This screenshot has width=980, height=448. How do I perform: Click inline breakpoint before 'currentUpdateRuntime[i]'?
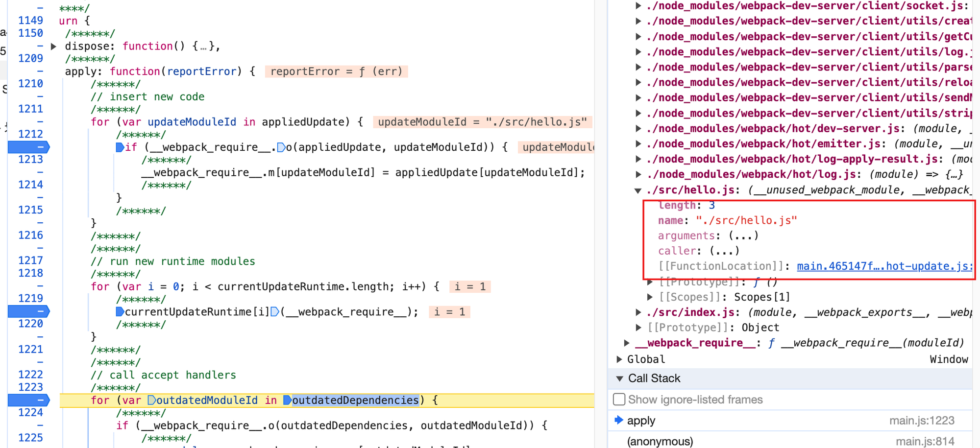120,312
